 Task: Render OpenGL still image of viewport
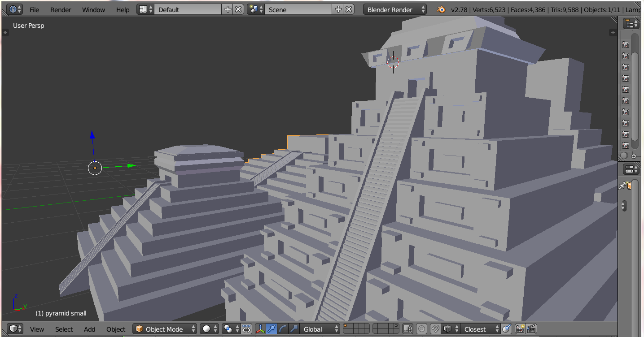[x=520, y=329]
